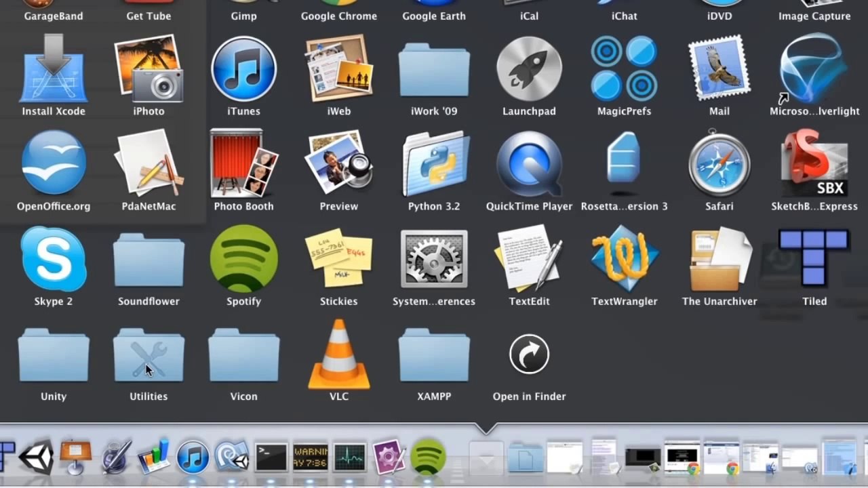
Task: Select the iChat label
Action: click(624, 16)
